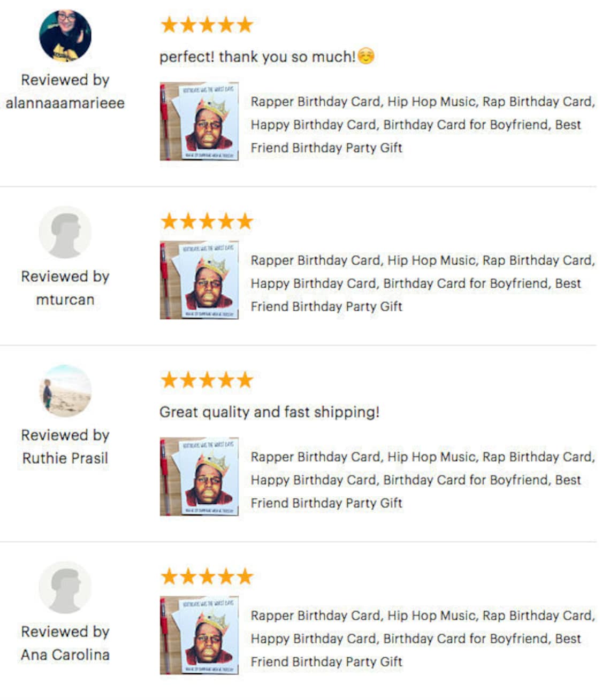Open the reviewer name alannaaamarieee
The width and height of the screenshot is (610, 700).
[x=65, y=103]
